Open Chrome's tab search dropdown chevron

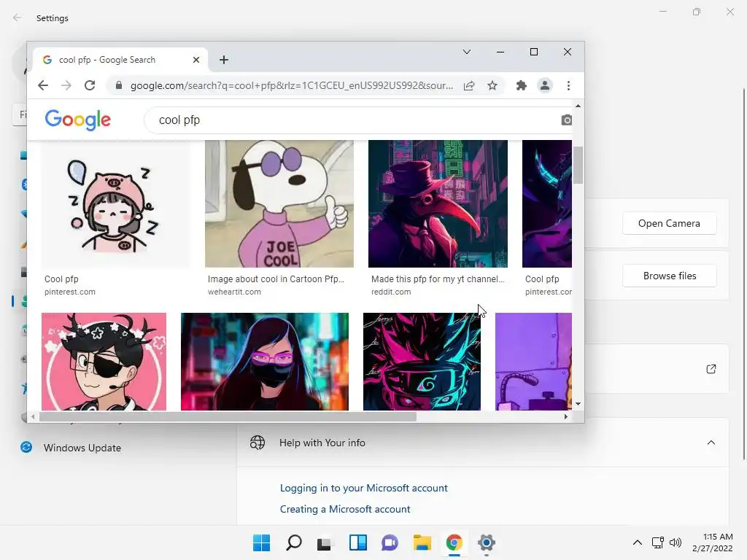[x=467, y=52]
